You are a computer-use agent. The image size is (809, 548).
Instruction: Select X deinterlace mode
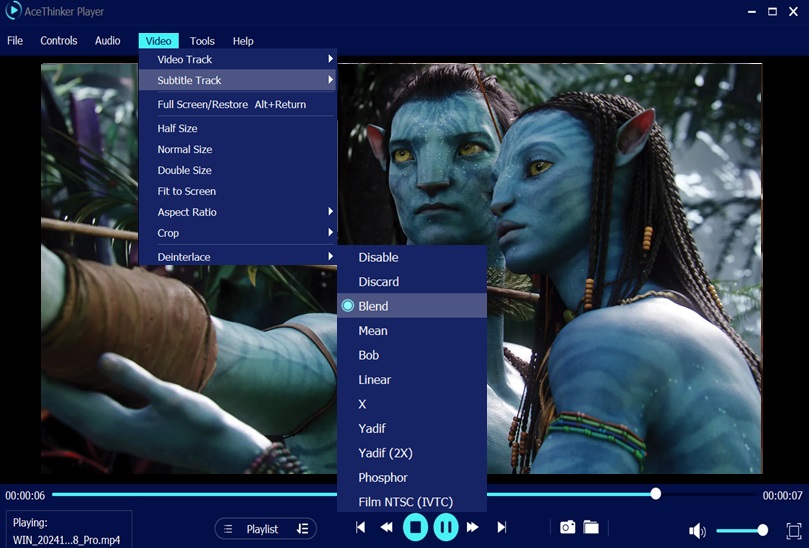(x=412, y=404)
